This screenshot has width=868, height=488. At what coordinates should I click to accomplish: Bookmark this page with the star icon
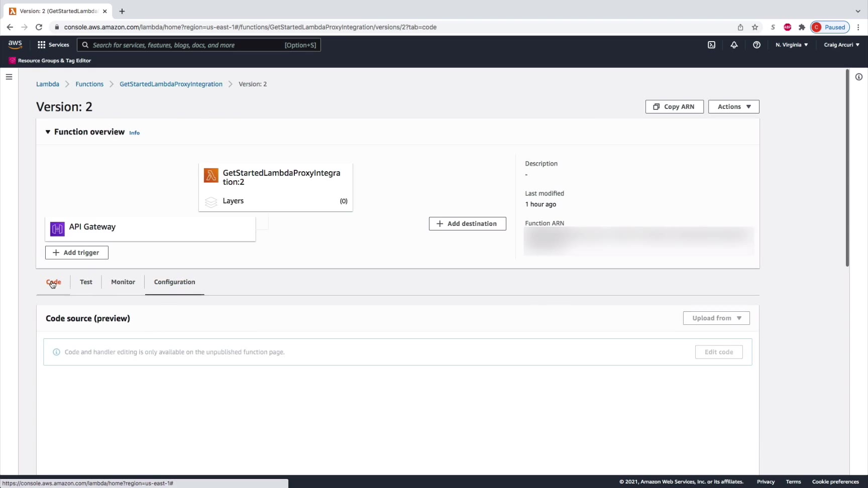tap(755, 27)
